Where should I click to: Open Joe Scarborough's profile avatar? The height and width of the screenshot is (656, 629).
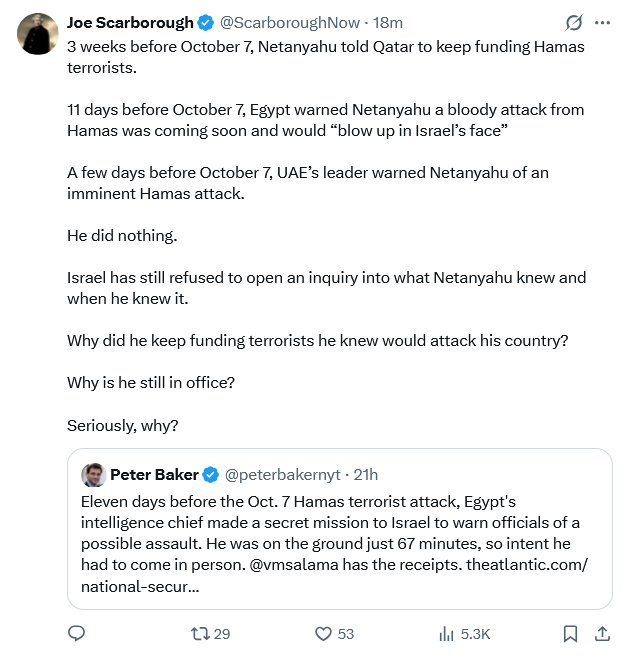click(38, 34)
